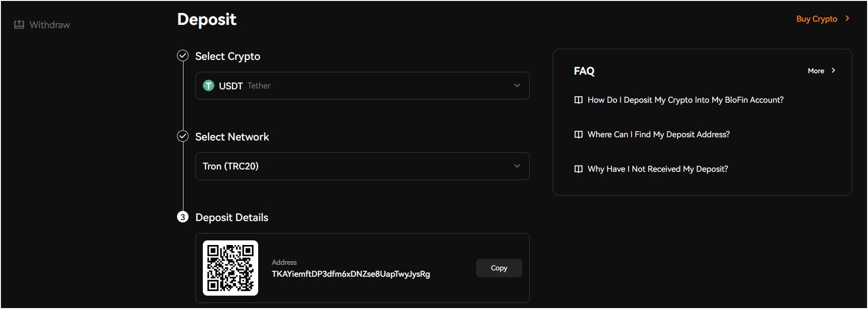Click the deposit QR code image
The height and width of the screenshot is (309, 868).
[230, 268]
